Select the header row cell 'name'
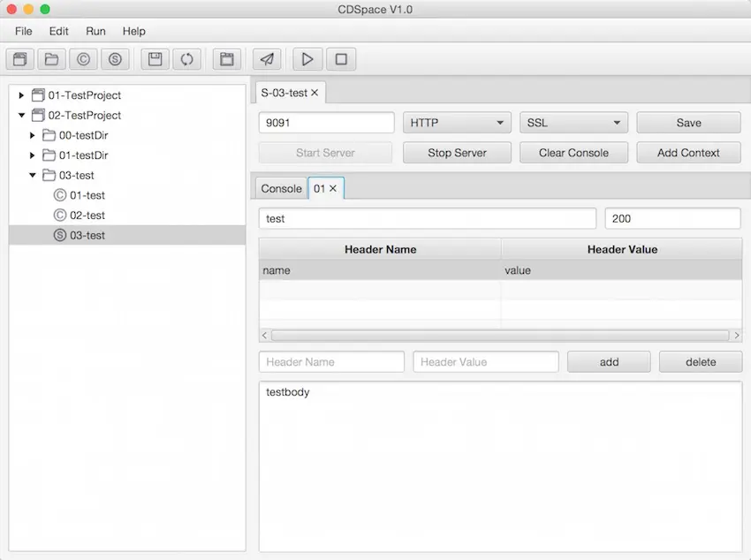 point(380,270)
